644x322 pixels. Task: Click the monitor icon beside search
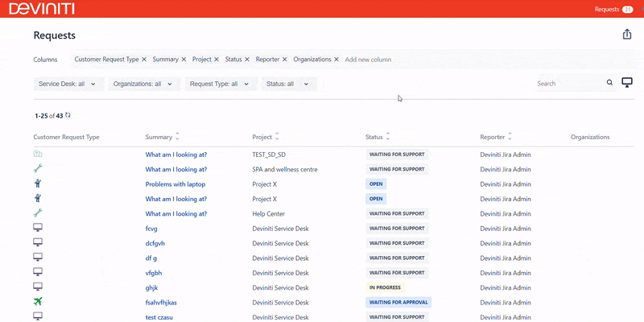pos(627,83)
